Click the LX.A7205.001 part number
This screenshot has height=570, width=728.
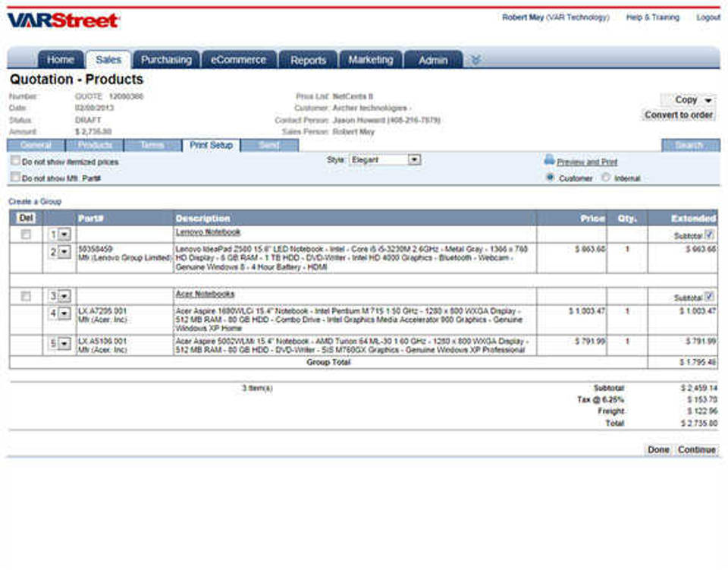(x=102, y=310)
